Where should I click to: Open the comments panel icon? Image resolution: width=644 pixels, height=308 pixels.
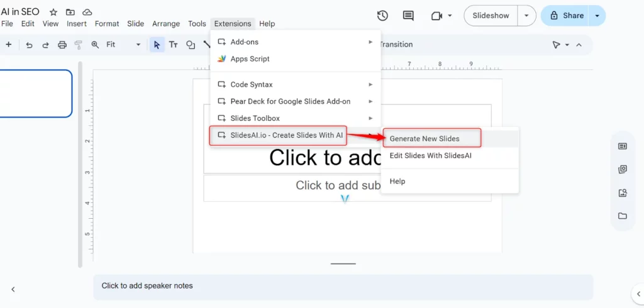point(408,16)
